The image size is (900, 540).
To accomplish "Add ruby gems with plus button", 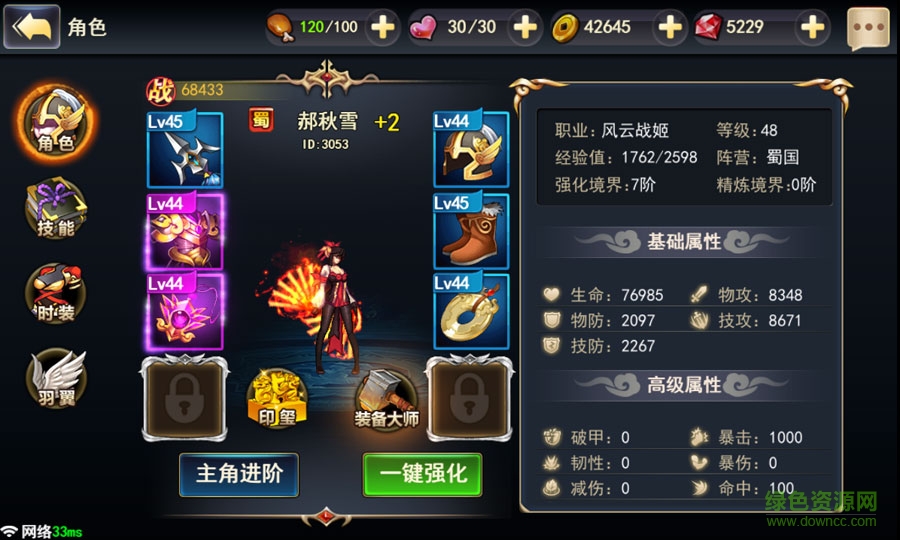I will pos(812,27).
